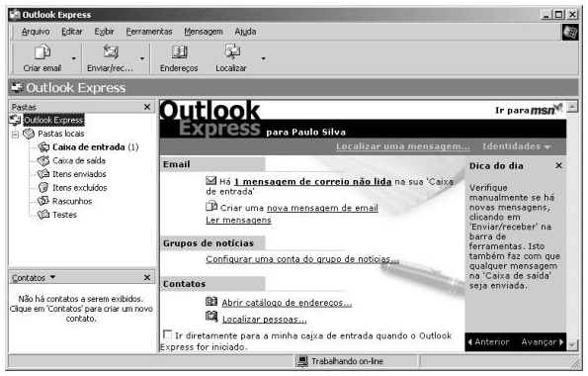Collapse the Pastas locais tree node
Screen dimensions: 588x376
[15, 135]
